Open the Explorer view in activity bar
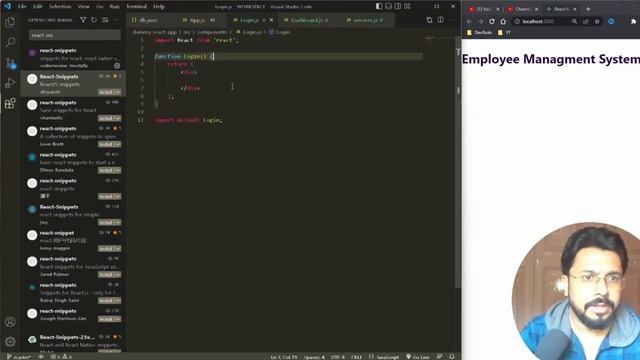Screen dimensions: 640x360 (10, 22)
